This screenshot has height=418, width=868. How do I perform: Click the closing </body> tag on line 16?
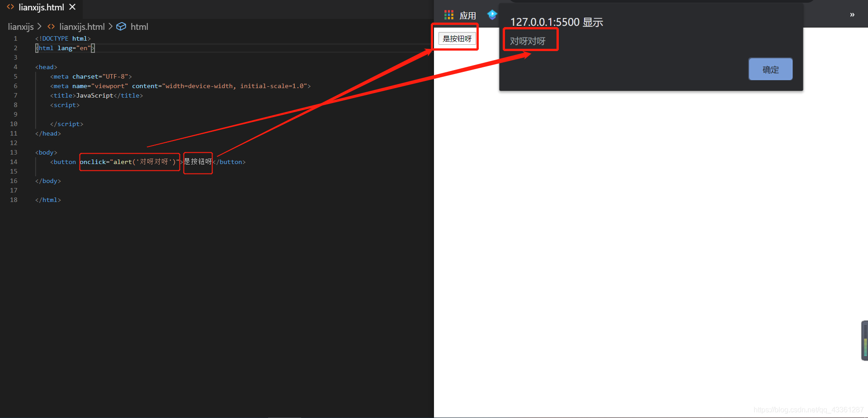48,181
